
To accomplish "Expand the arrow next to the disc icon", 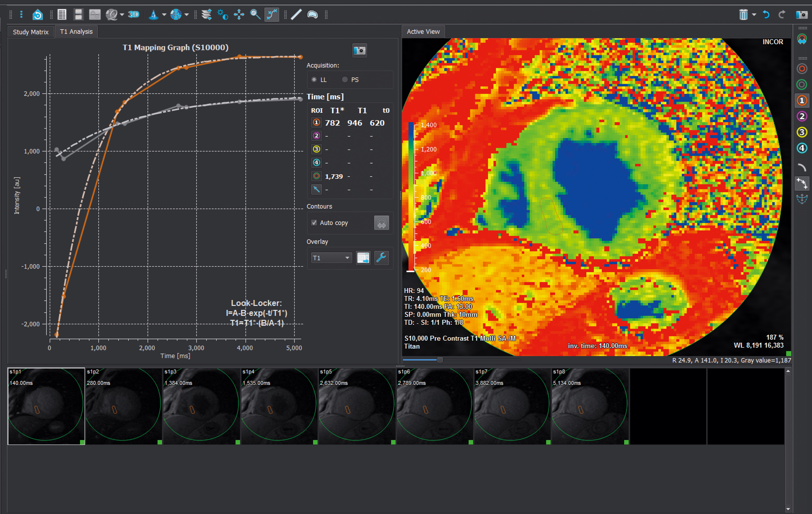I will 122,14.
